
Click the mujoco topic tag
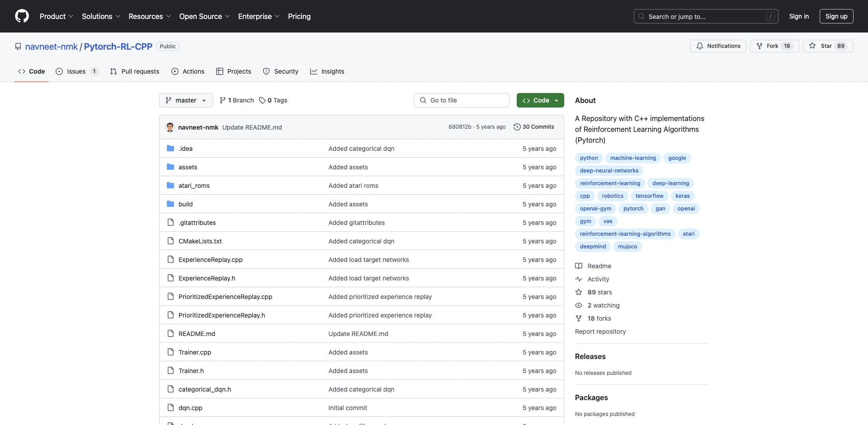627,247
